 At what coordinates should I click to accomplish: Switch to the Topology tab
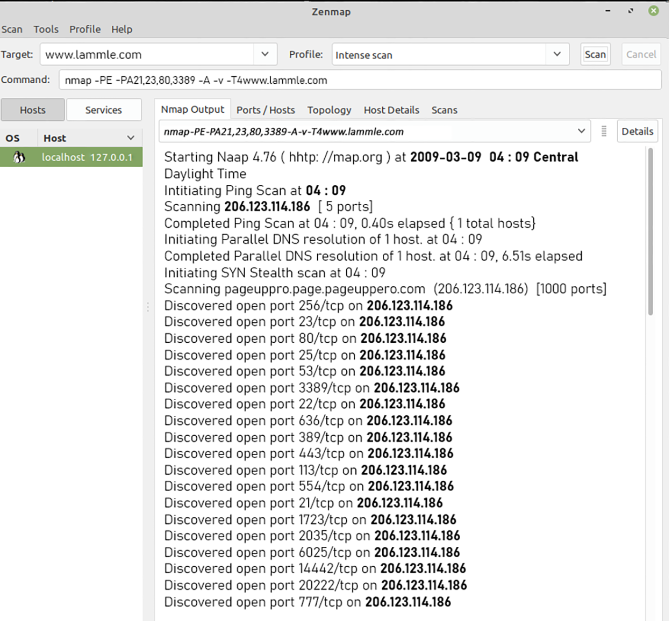pyautogui.click(x=329, y=110)
